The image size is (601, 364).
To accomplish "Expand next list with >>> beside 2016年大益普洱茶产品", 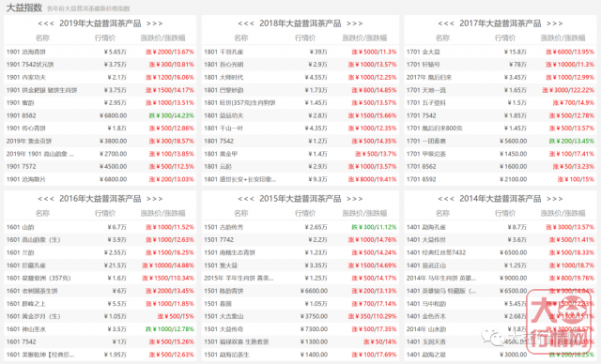I will [154, 199].
